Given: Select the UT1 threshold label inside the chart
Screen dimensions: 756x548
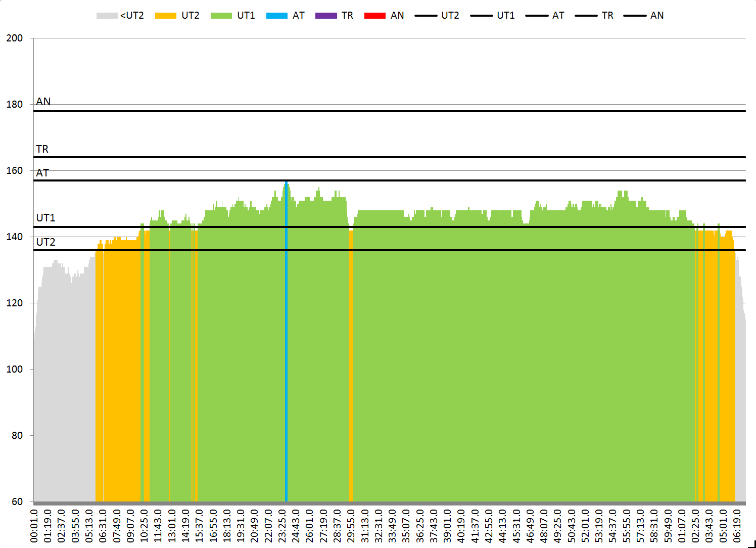Looking at the screenshot, I should (45, 218).
